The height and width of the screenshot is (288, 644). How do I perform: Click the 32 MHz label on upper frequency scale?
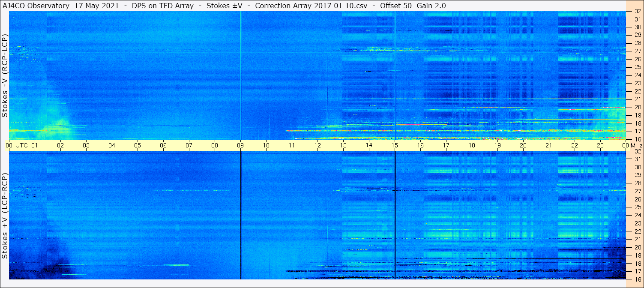[x=637, y=12]
